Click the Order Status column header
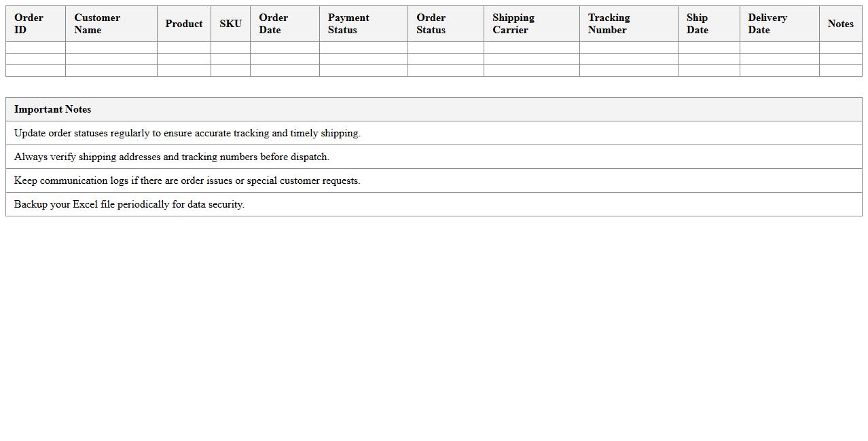 [446, 24]
